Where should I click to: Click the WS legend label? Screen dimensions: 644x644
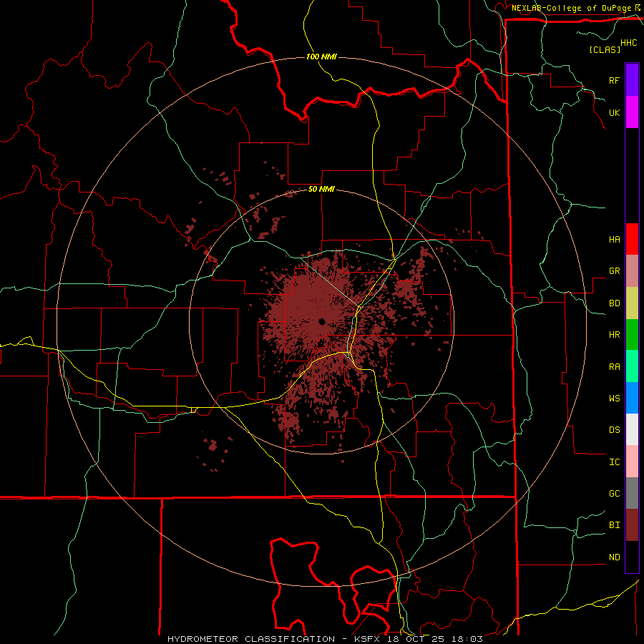click(614, 399)
